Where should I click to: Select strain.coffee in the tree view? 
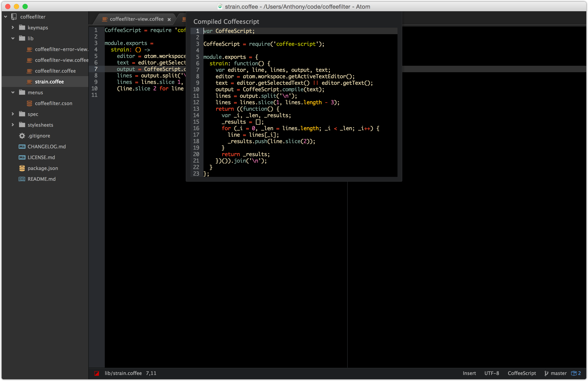click(49, 82)
